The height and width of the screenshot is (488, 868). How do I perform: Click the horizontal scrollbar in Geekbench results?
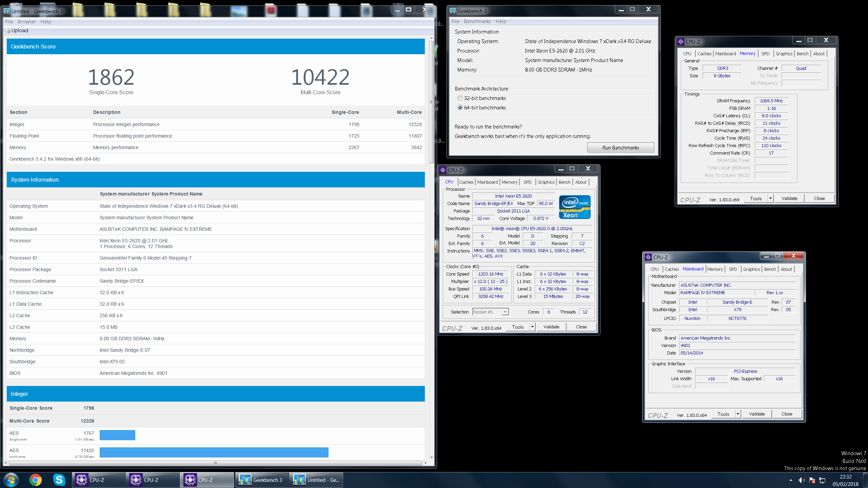[x=215, y=463]
